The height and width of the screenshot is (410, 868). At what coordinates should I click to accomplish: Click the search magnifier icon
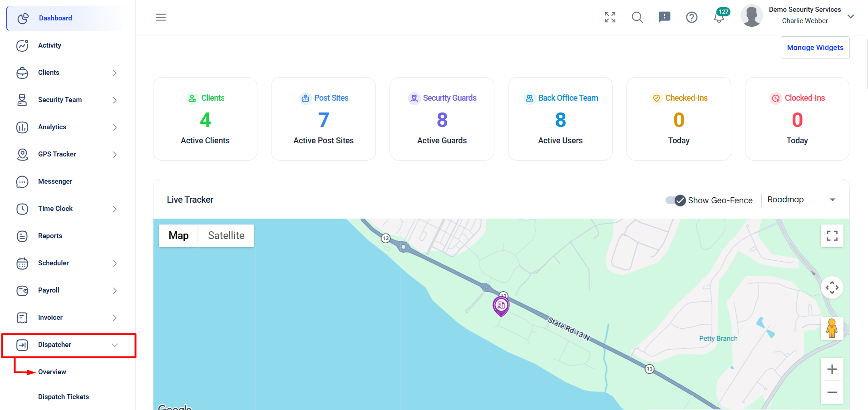click(637, 17)
